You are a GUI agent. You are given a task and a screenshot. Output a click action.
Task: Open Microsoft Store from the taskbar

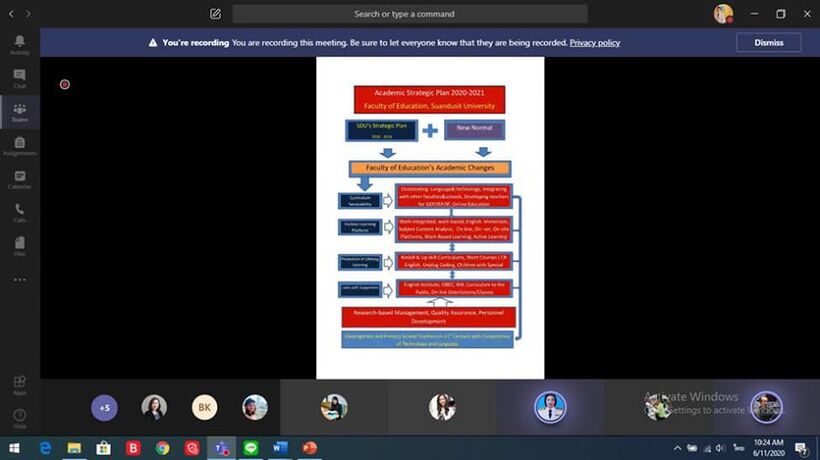(104, 448)
